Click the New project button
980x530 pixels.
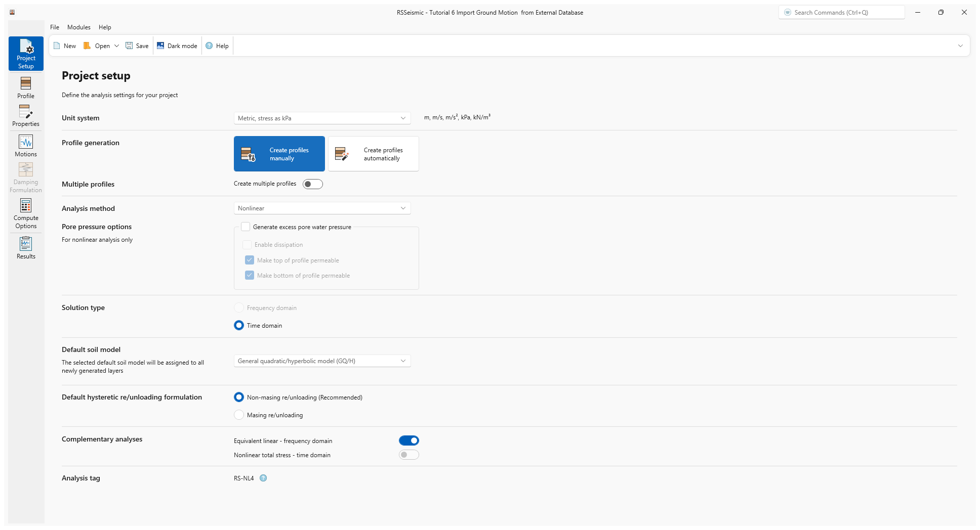[65, 46]
